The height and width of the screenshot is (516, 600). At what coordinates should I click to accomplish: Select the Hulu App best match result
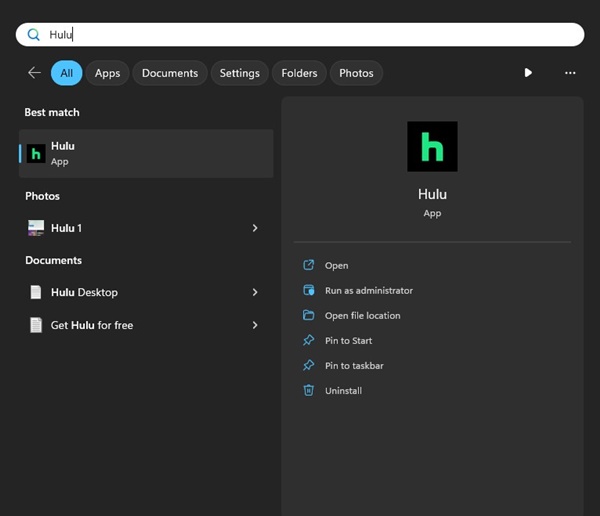(x=146, y=153)
